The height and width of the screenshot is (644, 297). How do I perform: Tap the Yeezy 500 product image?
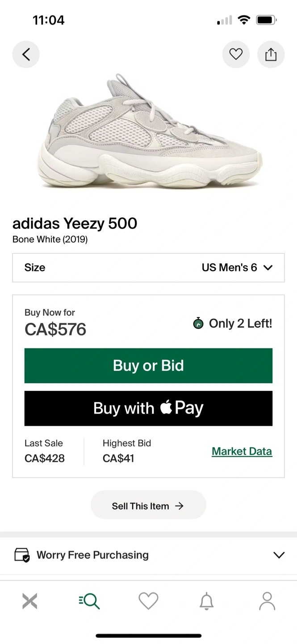pos(150,132)
